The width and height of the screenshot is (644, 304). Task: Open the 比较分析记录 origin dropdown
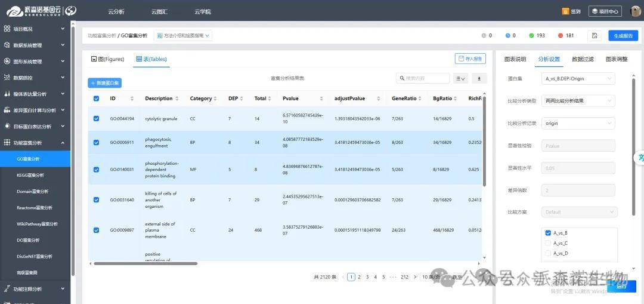[x=578, y=123]
